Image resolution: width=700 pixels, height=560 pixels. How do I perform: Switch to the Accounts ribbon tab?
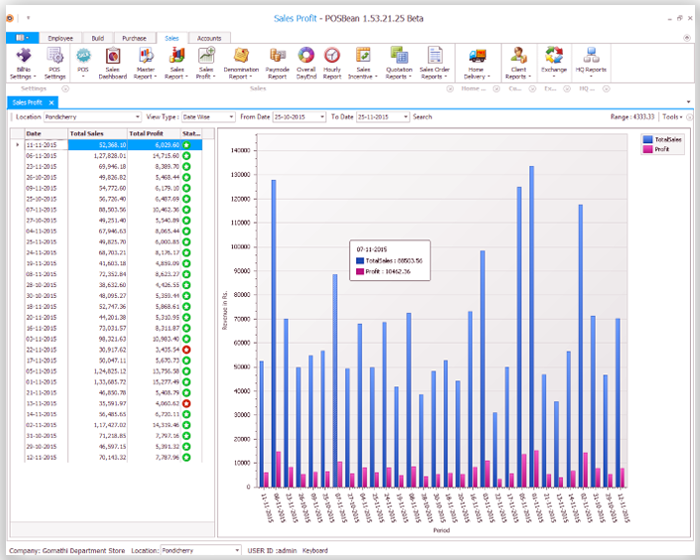point(209,38)
